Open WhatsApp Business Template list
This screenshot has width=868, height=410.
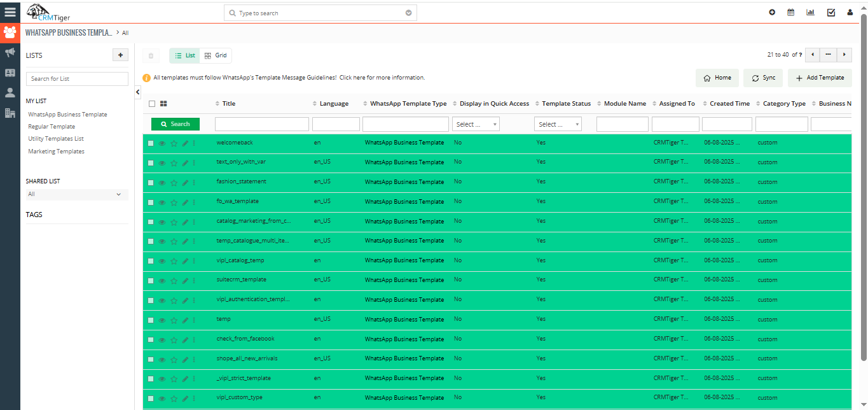pyautogui.click(x=67, y=115)
